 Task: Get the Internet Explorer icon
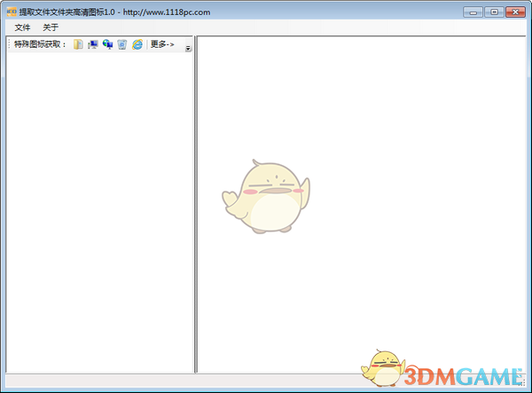(137, 44)
